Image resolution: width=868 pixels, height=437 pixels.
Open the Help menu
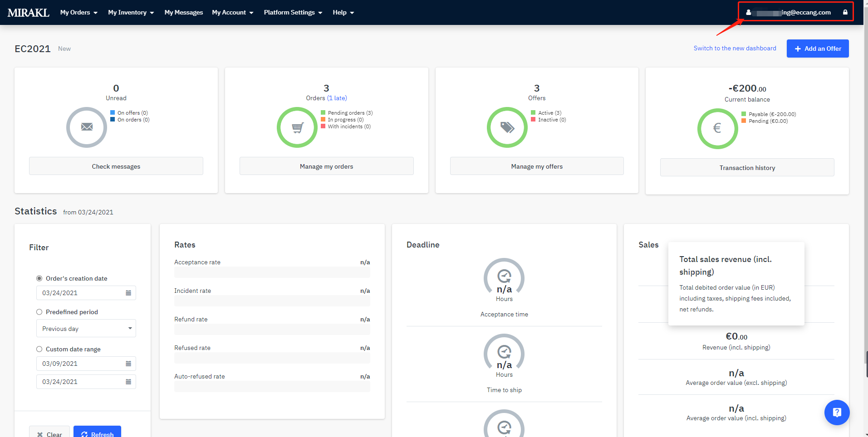coord(343,13)
